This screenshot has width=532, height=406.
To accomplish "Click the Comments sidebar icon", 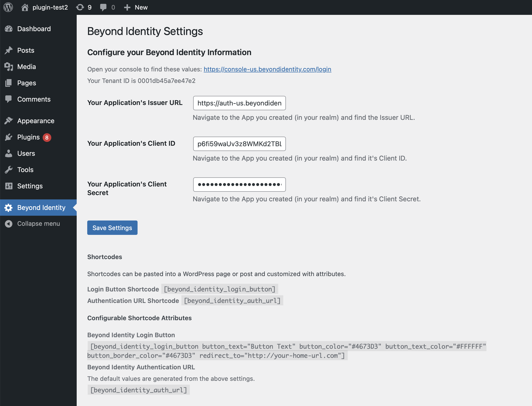I will (9, 99).
